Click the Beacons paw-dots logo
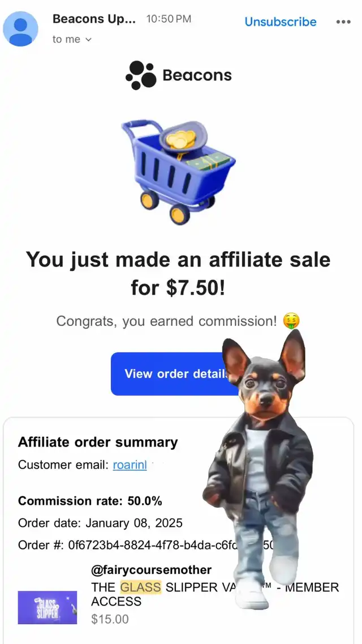This screenshot has width=362, height=644. 141,75
